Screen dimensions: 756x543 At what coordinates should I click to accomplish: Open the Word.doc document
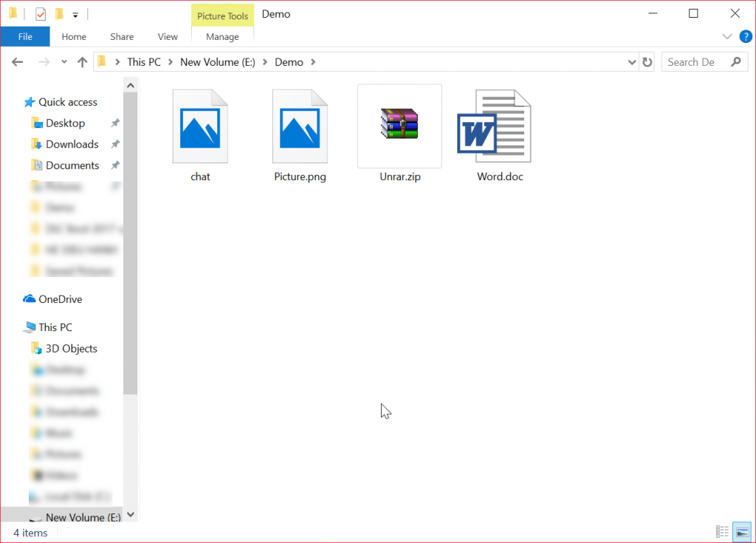[x=499, y=126]
